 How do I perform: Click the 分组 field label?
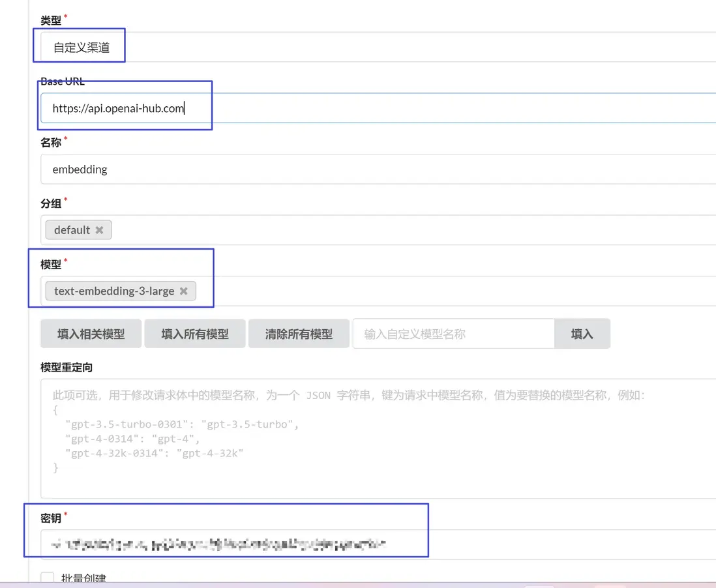51,203
